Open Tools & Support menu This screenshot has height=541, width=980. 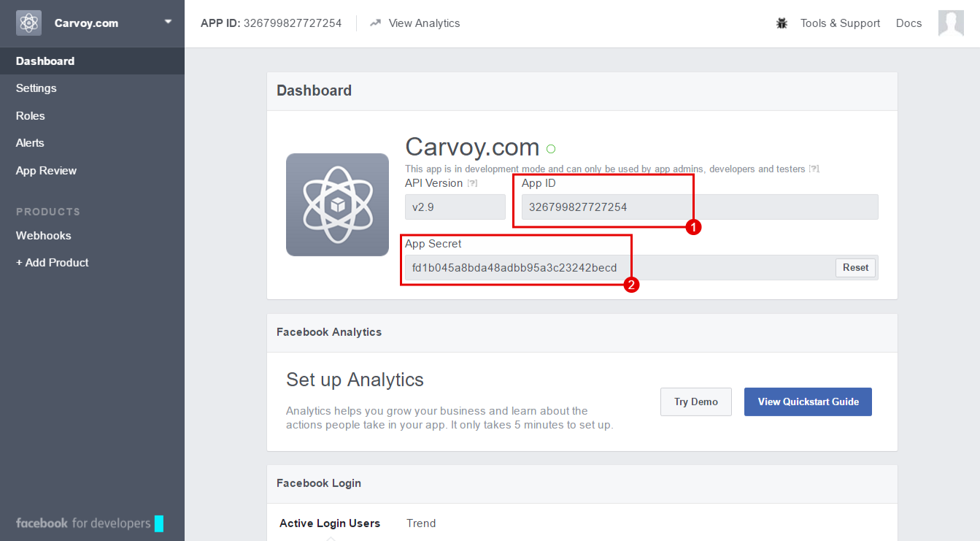coord(840,23)
